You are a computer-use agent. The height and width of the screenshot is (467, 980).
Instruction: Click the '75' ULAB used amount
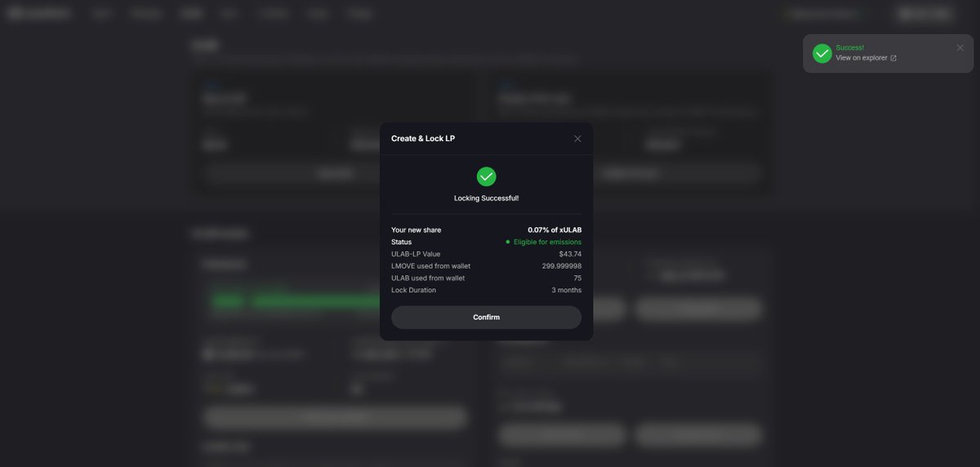577,278
